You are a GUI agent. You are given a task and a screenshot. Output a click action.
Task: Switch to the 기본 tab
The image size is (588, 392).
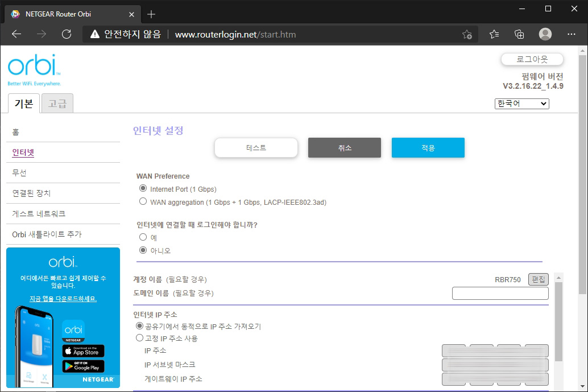[x=24, y=104]
